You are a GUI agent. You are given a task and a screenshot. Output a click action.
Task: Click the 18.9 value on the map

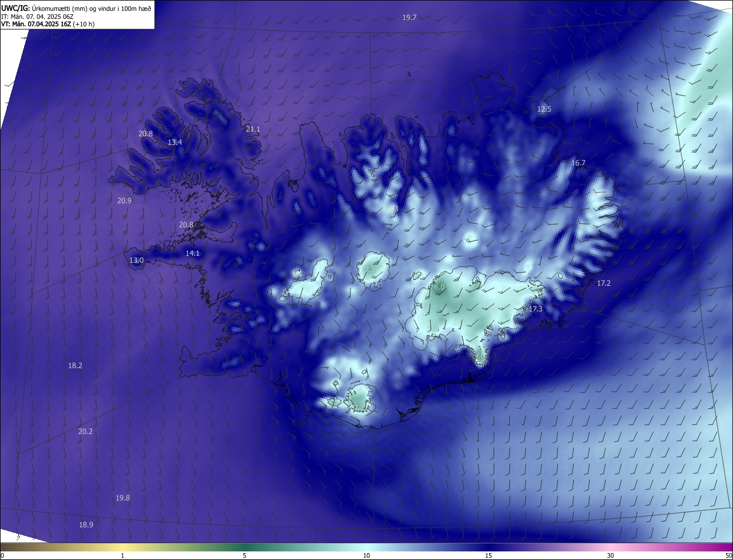86,525
